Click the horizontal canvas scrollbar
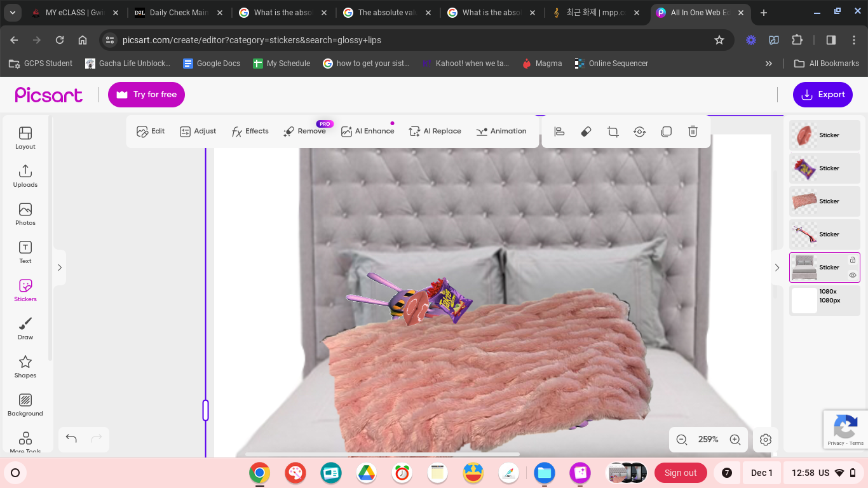 [x=383, y=454]
